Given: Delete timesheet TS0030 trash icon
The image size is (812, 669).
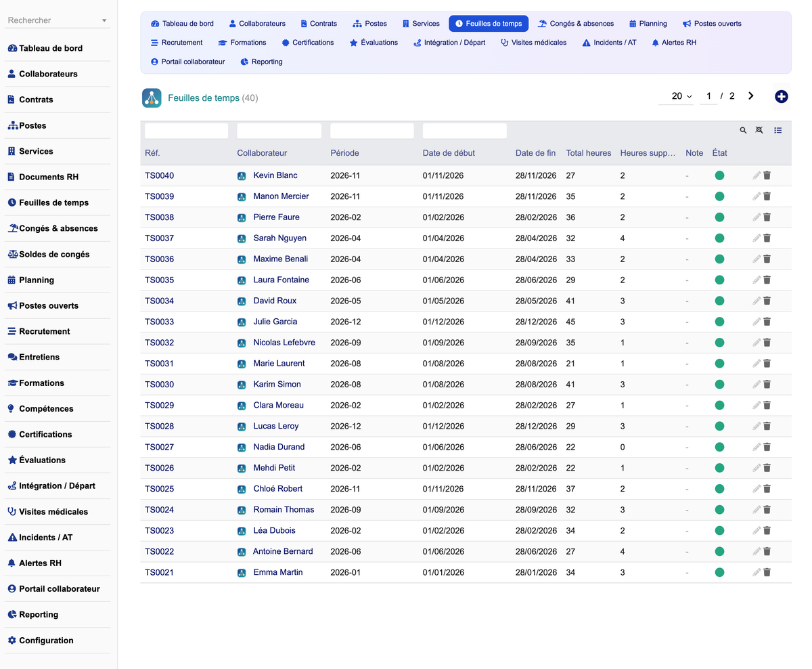Looking at the screenshot, I should pyautogui.click(x=767, y=385).
